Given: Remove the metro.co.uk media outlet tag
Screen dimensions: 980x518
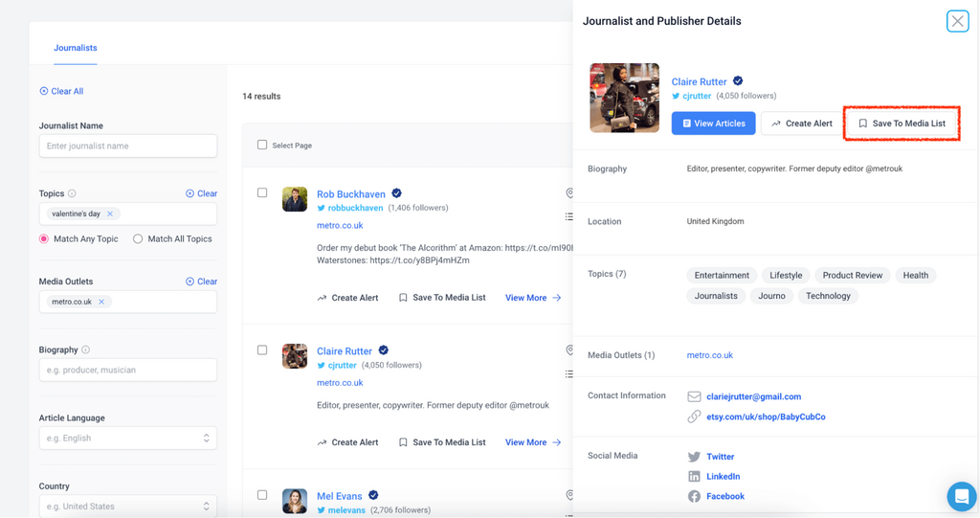Looking at the screenshot, I should coord(101,302).
